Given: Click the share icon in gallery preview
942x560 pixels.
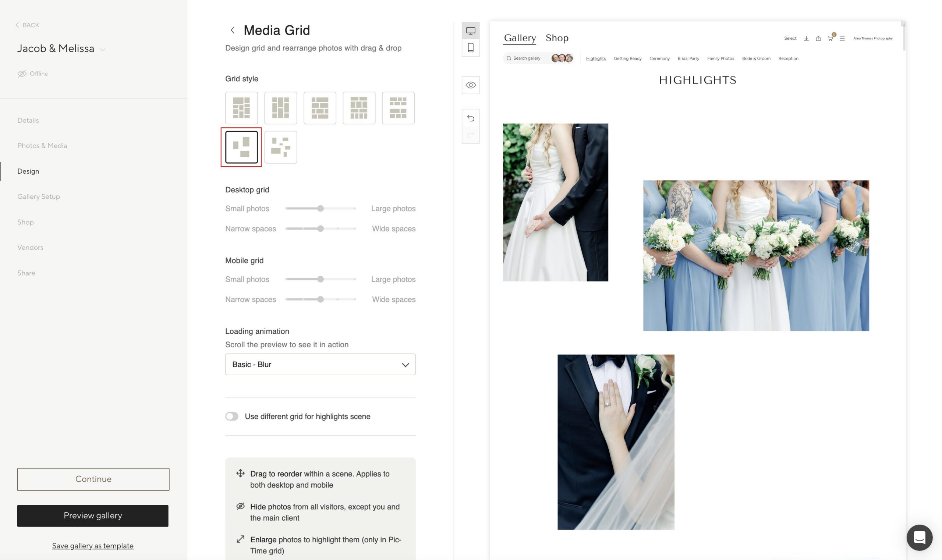Looking at the screenshot, I should click(x=818, y=39).
